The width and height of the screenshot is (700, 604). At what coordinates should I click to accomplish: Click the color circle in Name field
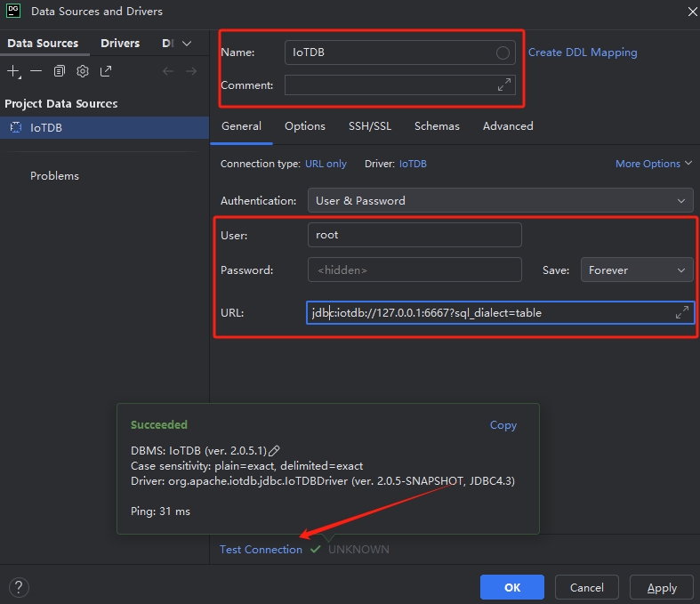(x=503, y=52)
